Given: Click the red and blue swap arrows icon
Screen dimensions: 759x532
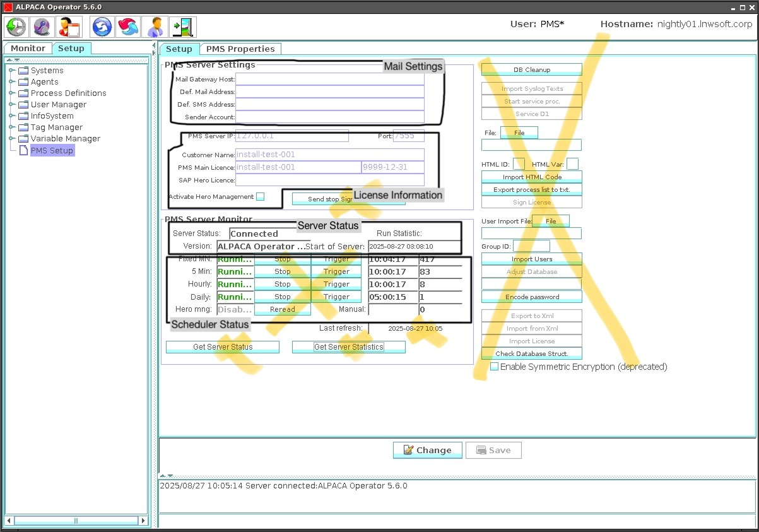Looking at the screenshot, I should [128, 27].
